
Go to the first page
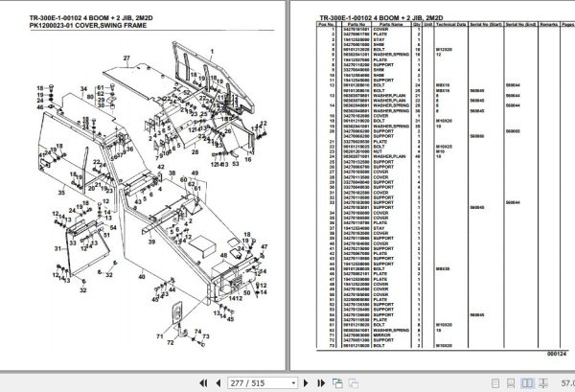pyautogui.click(x=203, y=383)
